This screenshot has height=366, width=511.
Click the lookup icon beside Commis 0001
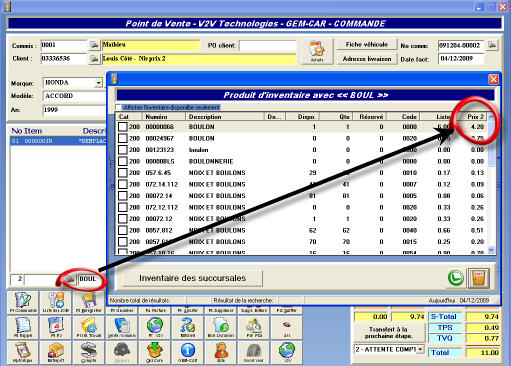tap(94, 45)
